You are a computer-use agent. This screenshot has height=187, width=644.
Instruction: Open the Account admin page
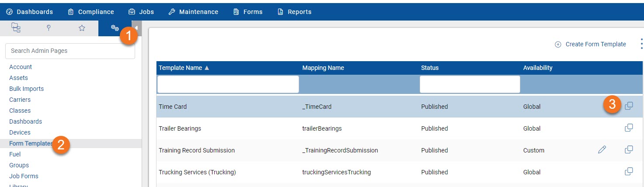point(21,67)
